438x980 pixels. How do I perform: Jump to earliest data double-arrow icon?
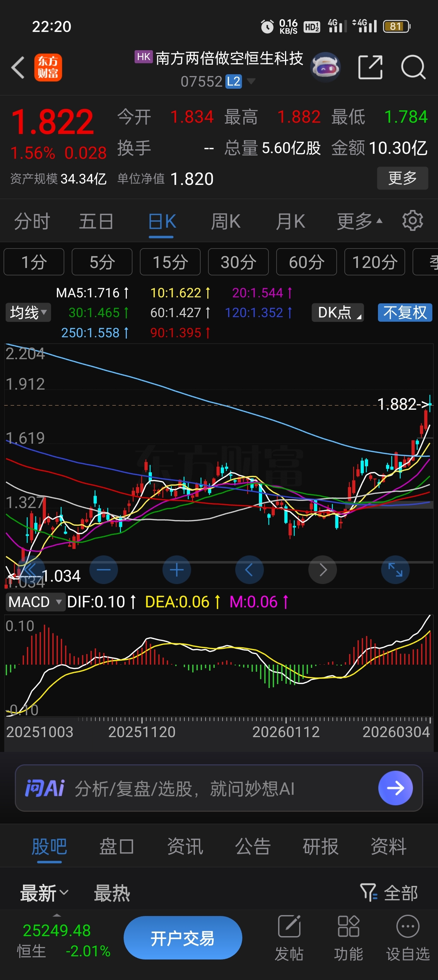30,570
